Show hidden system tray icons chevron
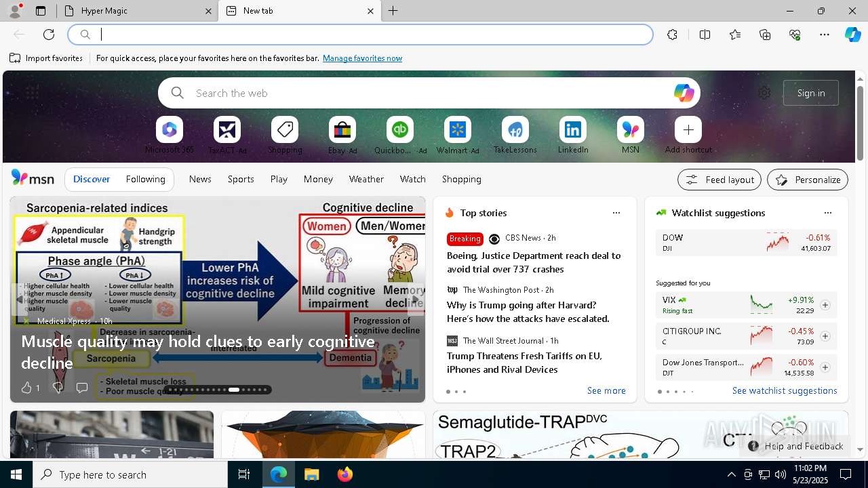This screenshot has height=488, width=868. 731,474
